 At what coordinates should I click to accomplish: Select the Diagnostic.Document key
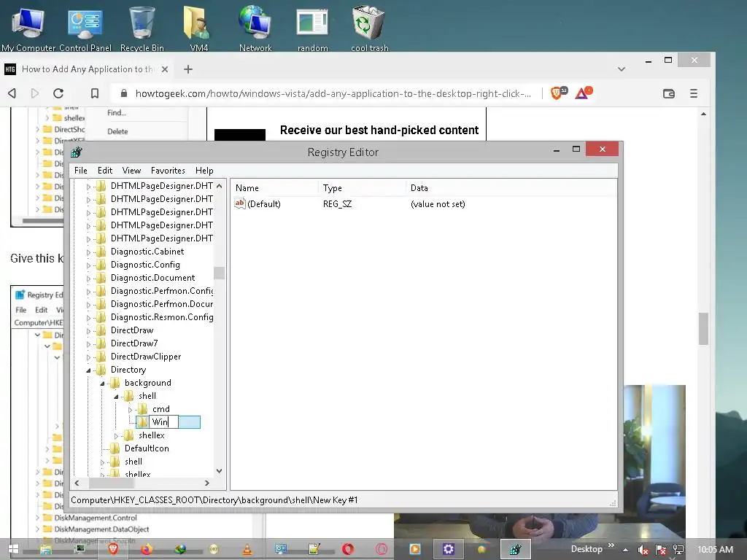pos(152,278)
